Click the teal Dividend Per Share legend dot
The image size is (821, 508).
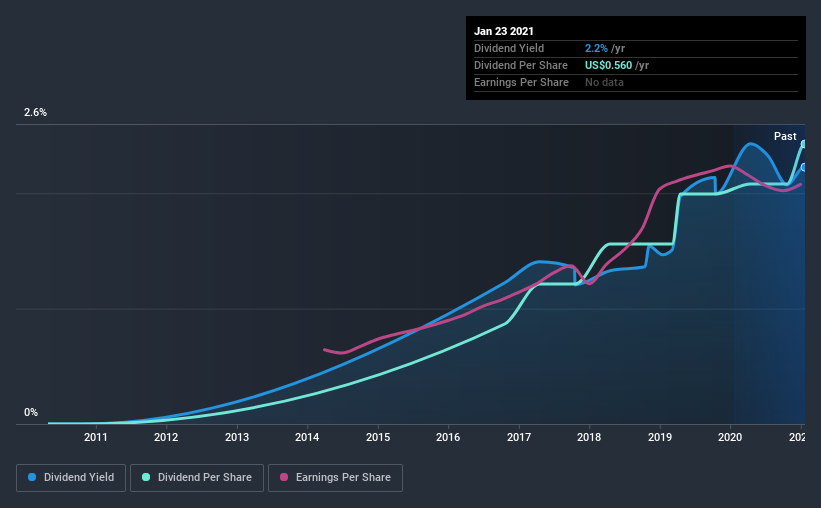[x=146, y=477]
